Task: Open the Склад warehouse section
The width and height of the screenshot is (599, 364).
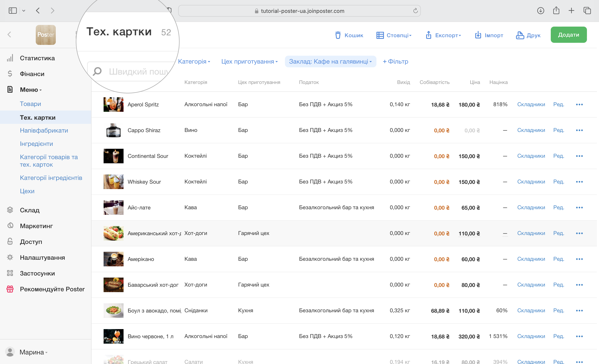Action: [29, 210]
